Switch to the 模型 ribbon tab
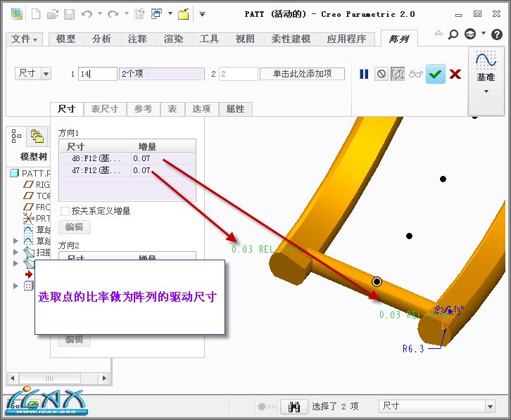Viewport: 511px width, 420px height. 66,39
